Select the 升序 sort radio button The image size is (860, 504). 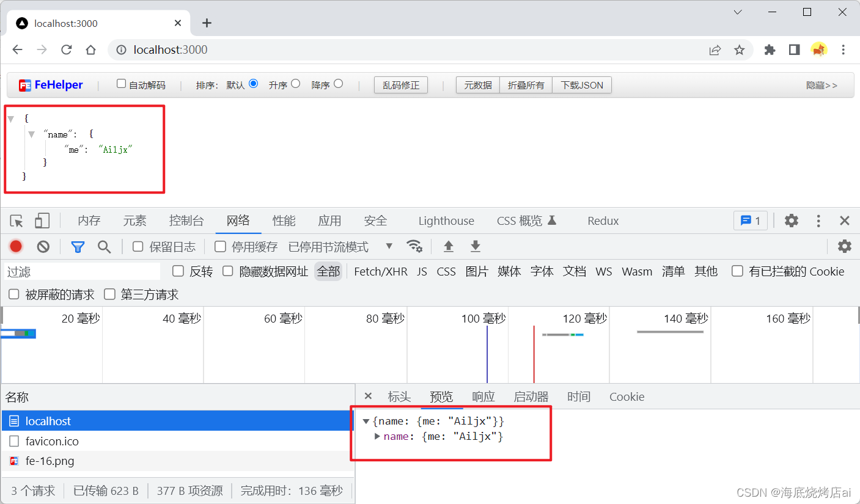296,84
